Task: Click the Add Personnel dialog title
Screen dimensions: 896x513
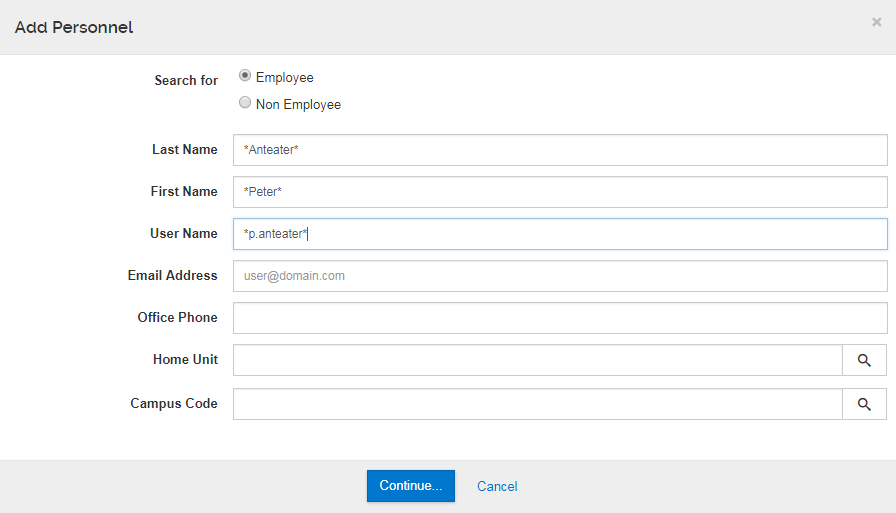Action: [x=74, y=27]
